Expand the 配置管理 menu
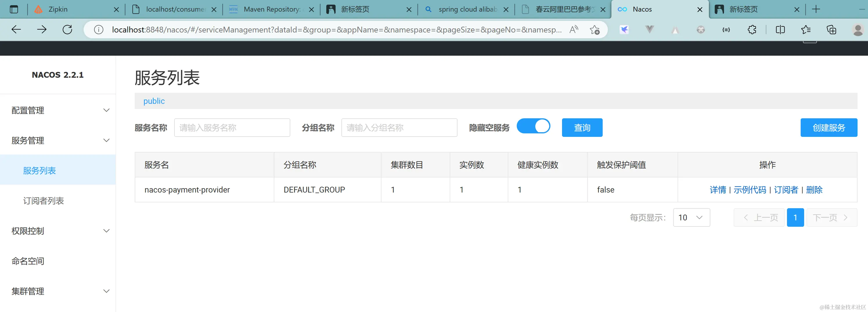 click(x=58, y=110)
